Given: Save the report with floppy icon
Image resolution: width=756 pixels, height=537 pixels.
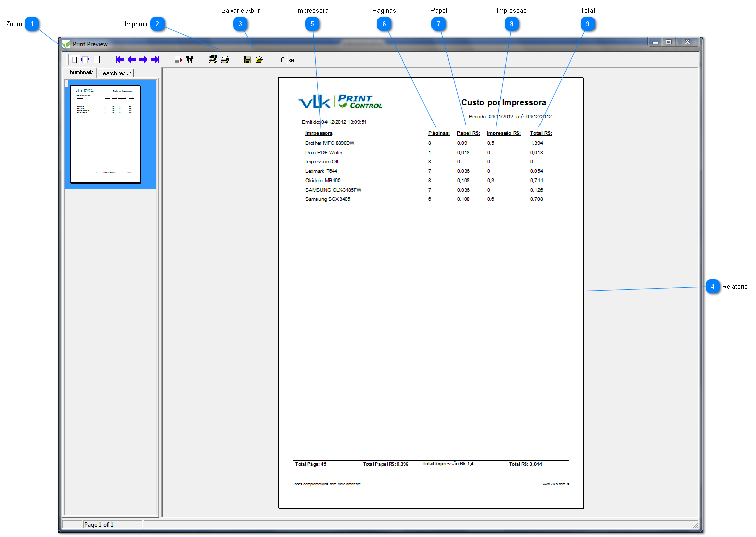Looking at the screenshot, I should point(248,59).
